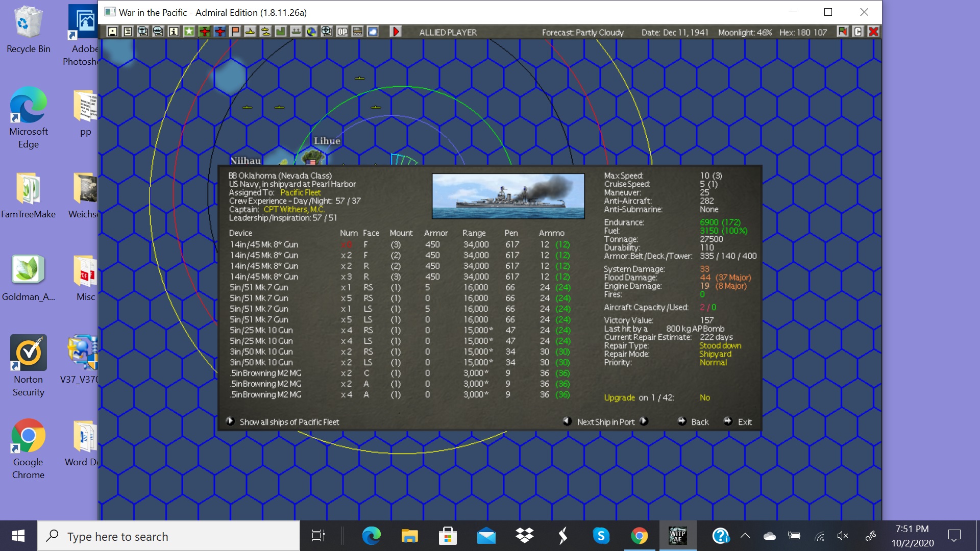Click the green star toolbar icon
980x551 pixels.
tap(189, 32)
